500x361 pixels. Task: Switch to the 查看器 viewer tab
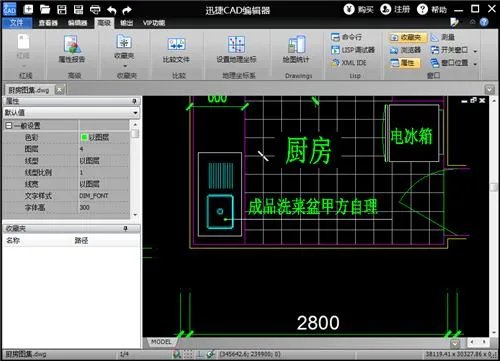48,23
